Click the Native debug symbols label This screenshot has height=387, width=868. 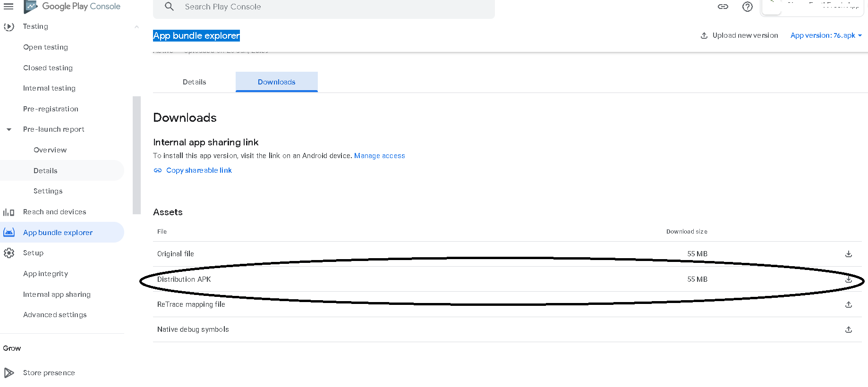pos(193,329)
